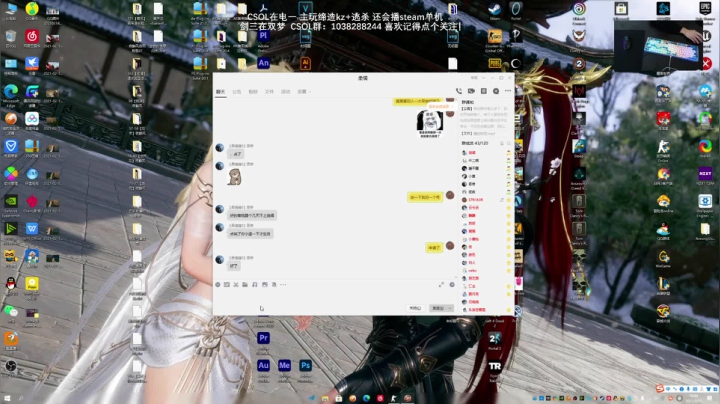720x404 pixels.
Task: Search group members with magnifier icon
Action: 509,143
